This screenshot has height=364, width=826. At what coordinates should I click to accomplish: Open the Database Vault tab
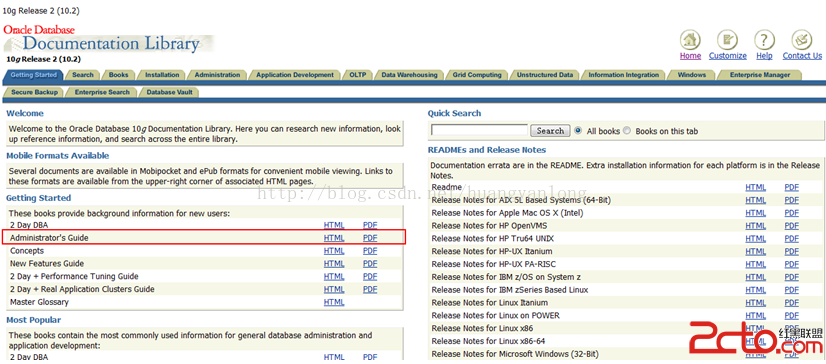pos(169,92)
